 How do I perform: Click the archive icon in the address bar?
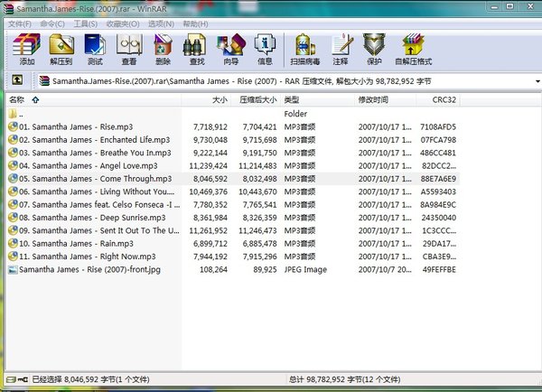[44, 81]
